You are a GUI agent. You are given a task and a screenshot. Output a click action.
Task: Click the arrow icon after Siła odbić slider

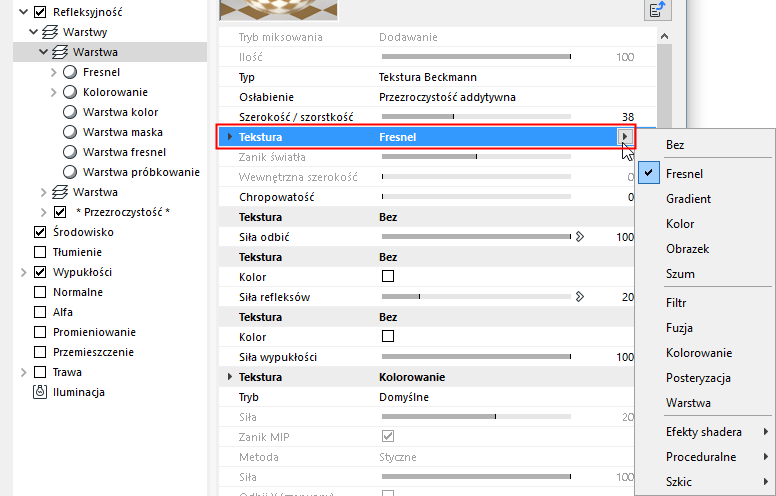[x=578, y=237]
